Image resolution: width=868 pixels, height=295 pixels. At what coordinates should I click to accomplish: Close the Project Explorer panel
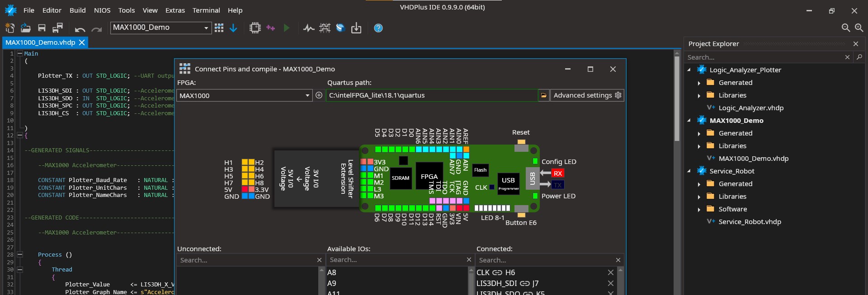855,44
